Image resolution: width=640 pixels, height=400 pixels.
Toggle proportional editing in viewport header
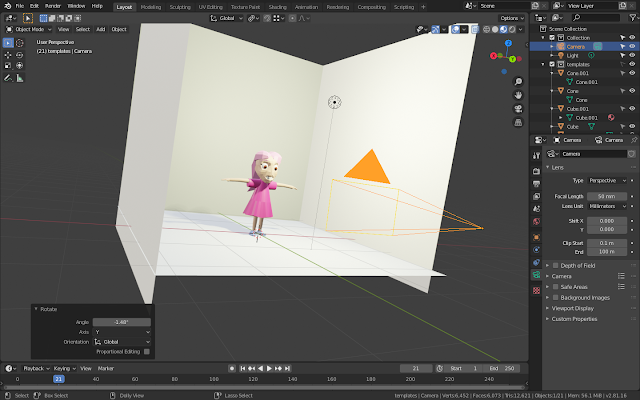(x=292, y=18)
